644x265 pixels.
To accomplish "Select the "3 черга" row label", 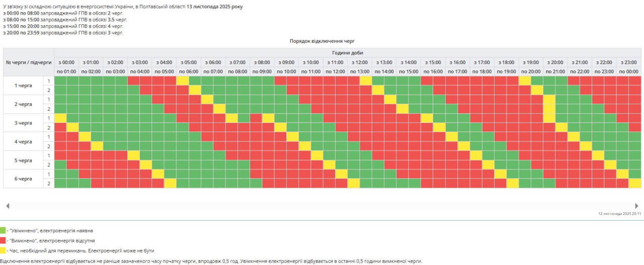I will pos(23,123).
